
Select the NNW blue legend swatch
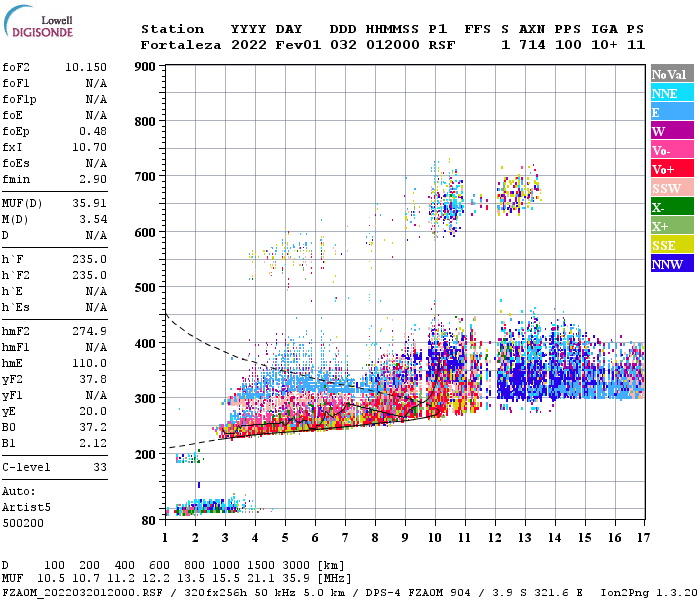(672, 263)
